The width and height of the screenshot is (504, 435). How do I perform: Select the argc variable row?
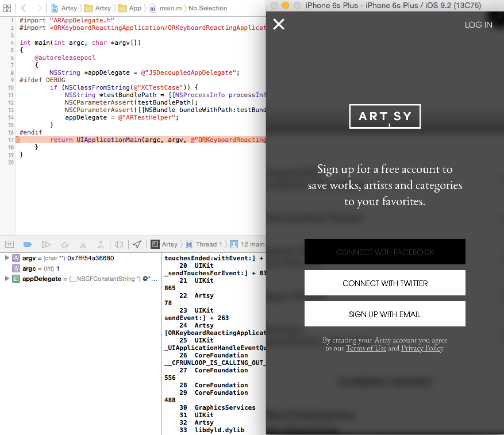(80, 268)
